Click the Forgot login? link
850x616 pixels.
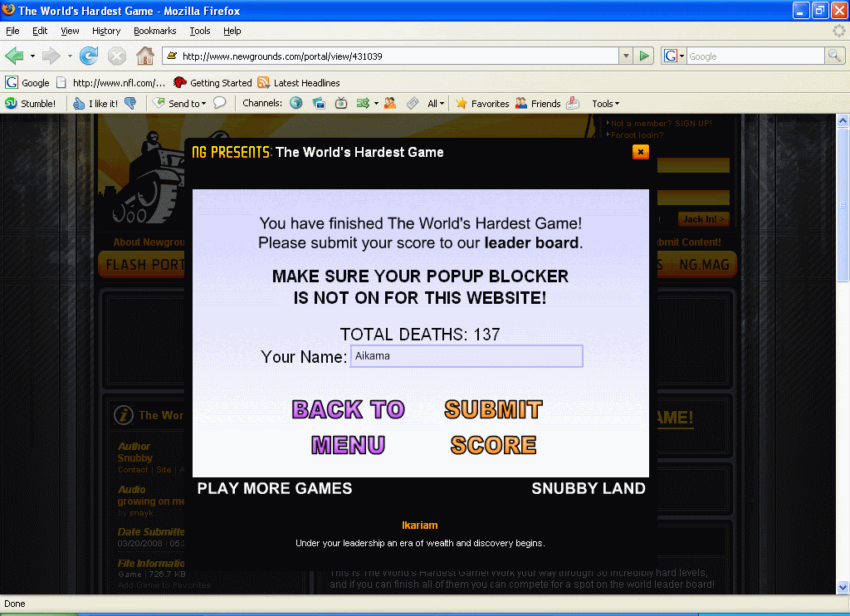click(x=637, y=135)
